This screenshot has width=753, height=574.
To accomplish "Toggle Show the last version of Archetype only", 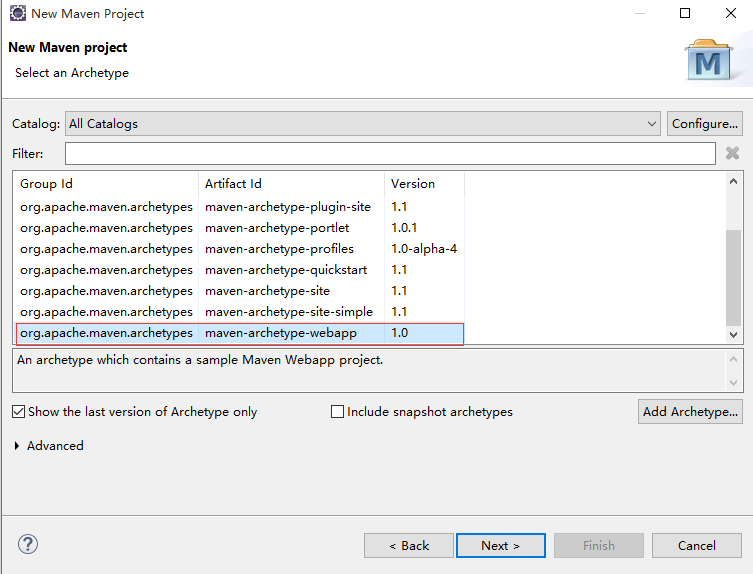I will pos(19,412).
